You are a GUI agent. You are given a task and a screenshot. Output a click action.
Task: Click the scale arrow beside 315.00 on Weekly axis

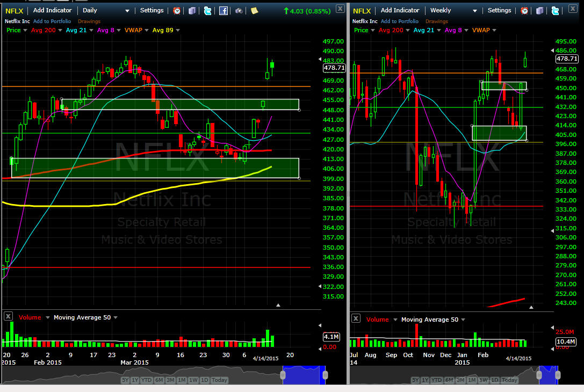[x=552, y=230]
